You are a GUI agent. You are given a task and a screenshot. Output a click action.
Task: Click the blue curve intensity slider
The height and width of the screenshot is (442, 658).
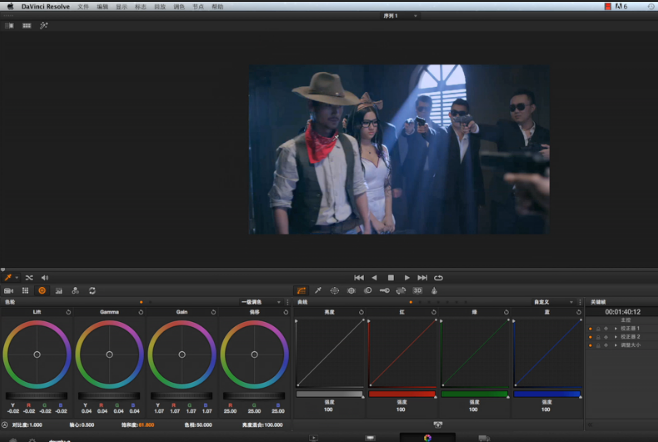click(547, 394)
